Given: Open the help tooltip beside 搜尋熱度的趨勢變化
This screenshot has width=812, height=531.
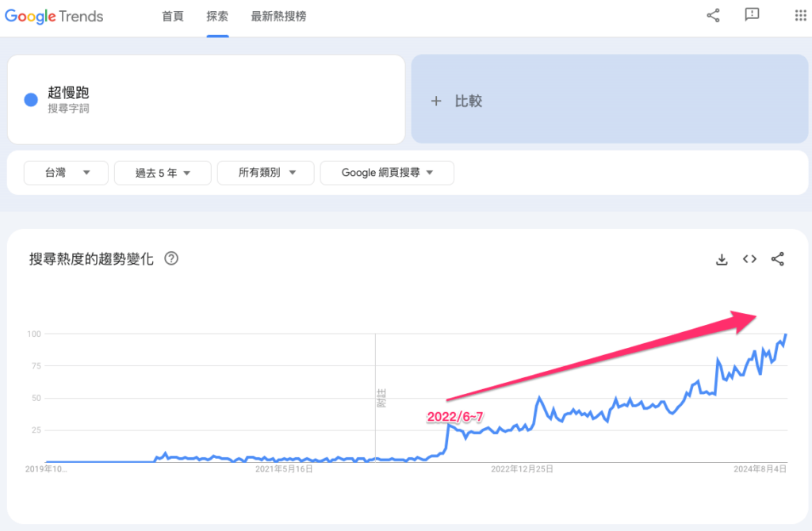Looking at the screenshot, I should tap(172, 258).
